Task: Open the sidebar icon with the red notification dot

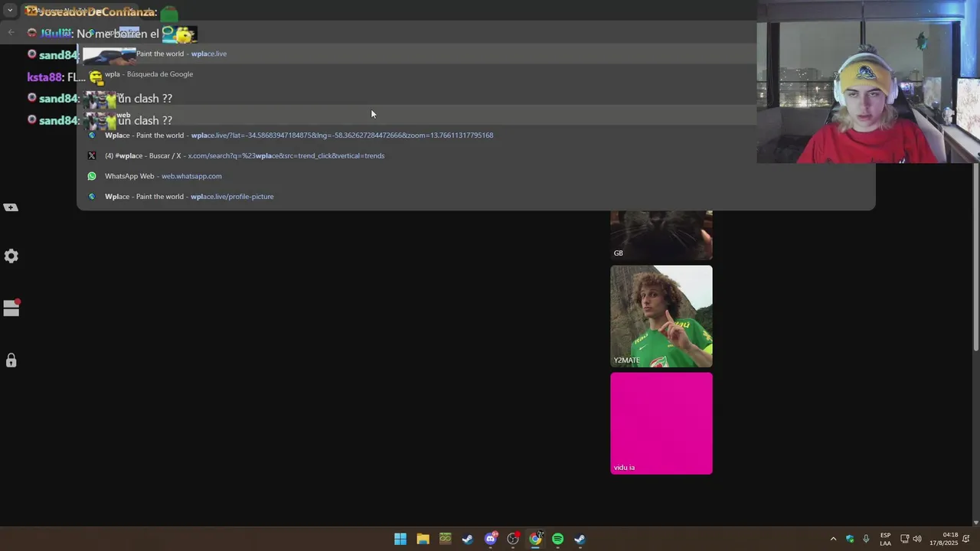Action: point(11,308)
